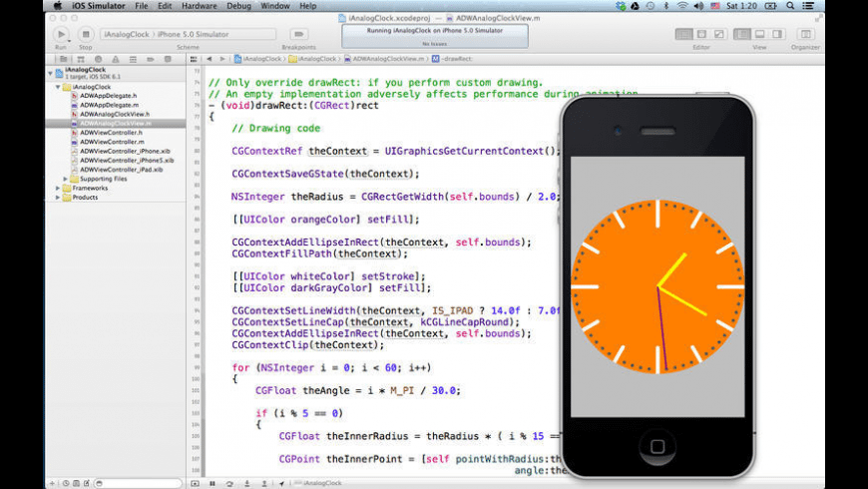Toggle the Navigator pane visibility
Screen dimensions: 868x489
pyautogui.click(x=741, y=34)
